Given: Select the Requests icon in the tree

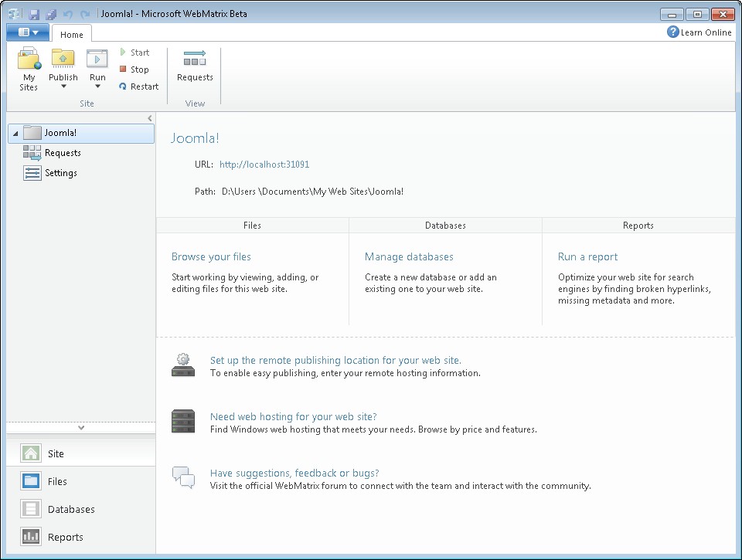Looking at the screenshot, I should point(32,153).
